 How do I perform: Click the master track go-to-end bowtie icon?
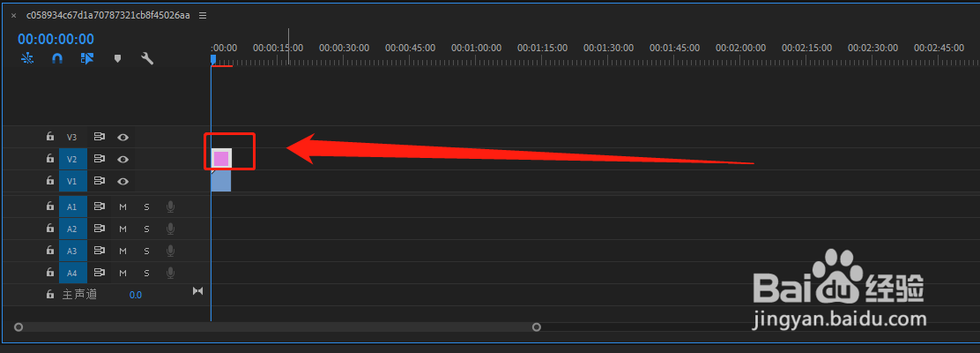(198, 291)
